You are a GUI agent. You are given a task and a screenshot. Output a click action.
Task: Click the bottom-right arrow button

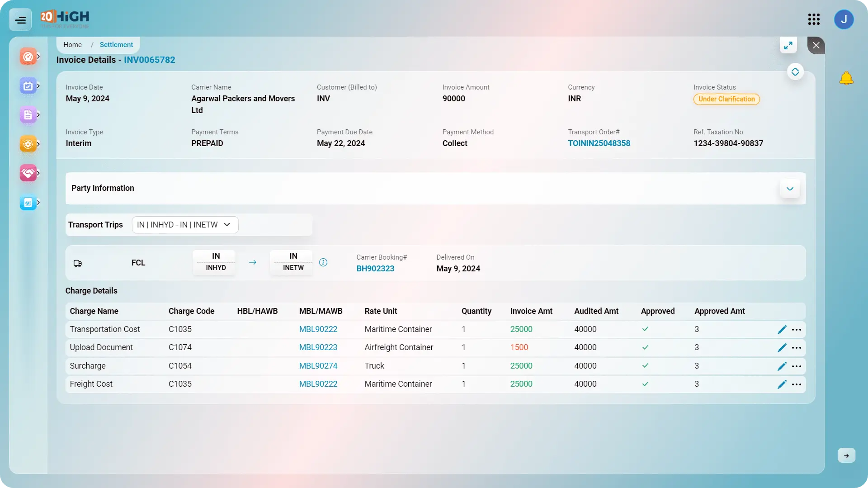click(x=846, y=455)
